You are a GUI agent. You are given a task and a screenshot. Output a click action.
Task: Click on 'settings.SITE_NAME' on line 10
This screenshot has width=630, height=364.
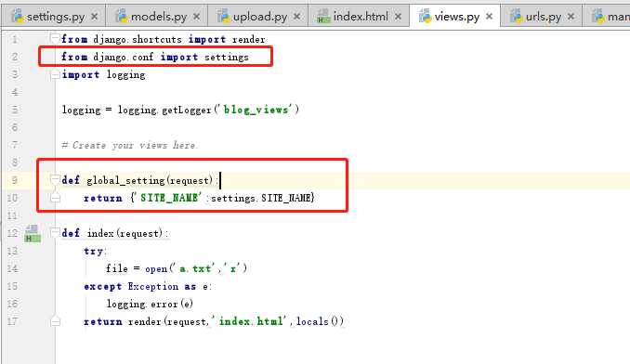coord(261,198)
